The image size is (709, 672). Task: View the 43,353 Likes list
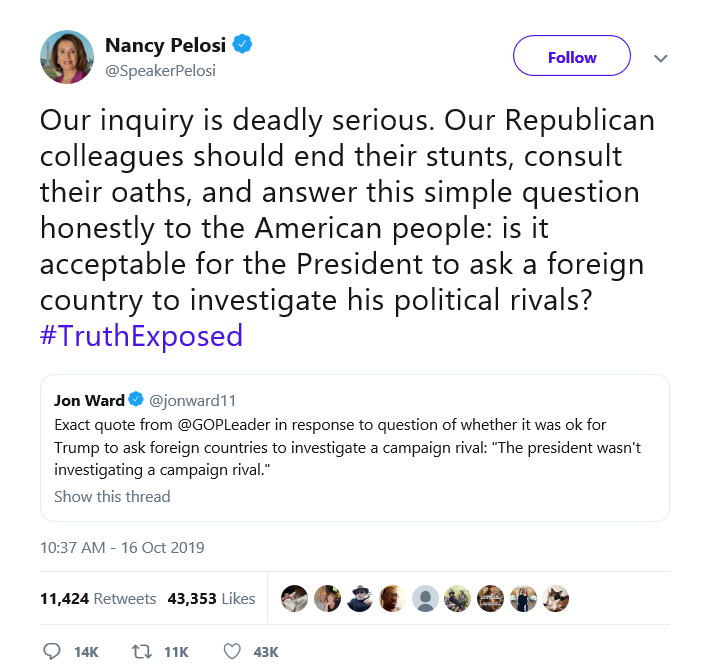tap(211, 598)
